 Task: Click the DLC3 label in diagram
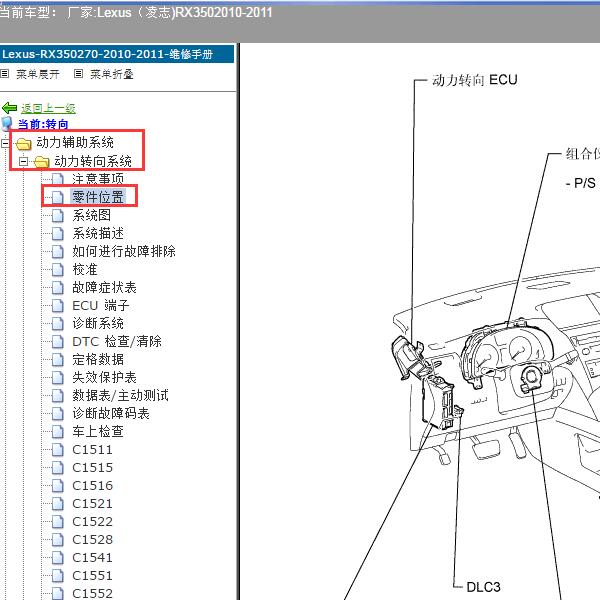pos(483,587)
